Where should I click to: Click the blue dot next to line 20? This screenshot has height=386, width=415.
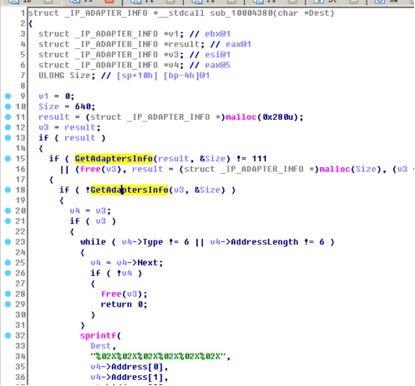click(x=8, y=210)
